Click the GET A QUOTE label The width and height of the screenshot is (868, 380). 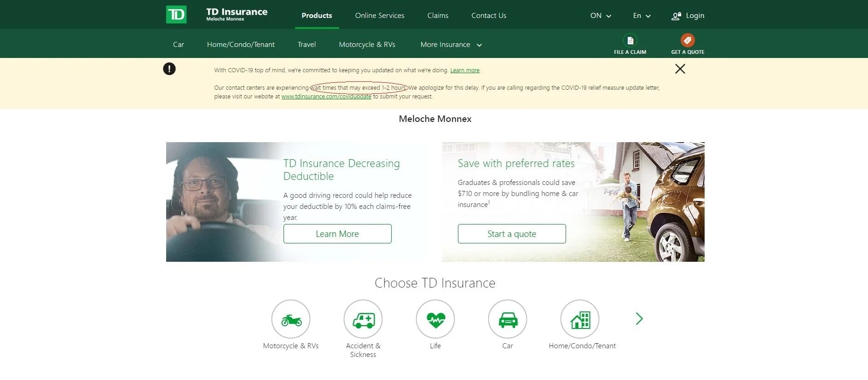(x=688, y=52)
